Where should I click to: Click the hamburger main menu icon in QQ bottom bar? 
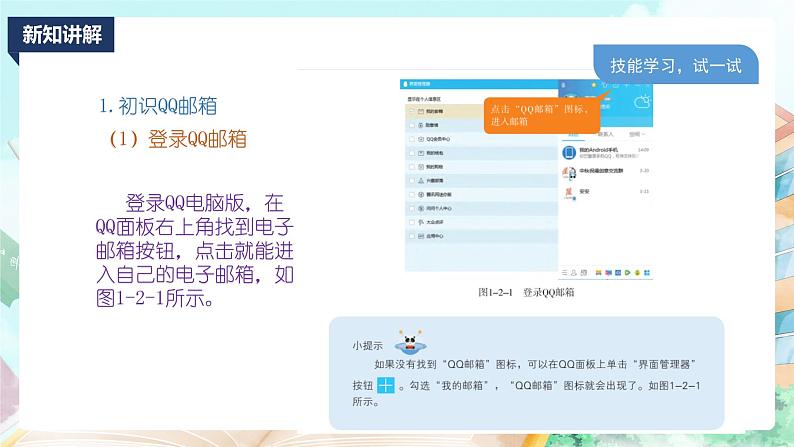point(563,271)
